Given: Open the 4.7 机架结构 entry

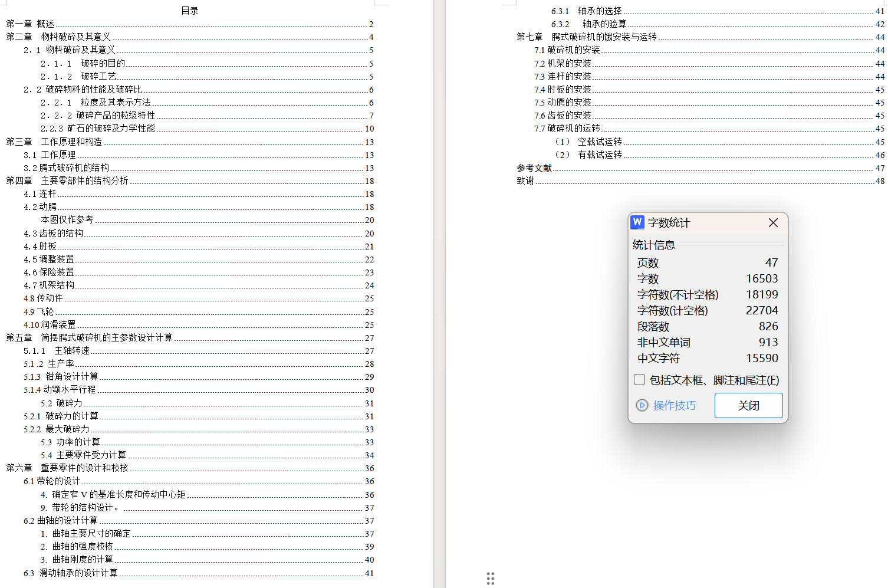Looking at the screenshot, I should [x=199, y=285].
